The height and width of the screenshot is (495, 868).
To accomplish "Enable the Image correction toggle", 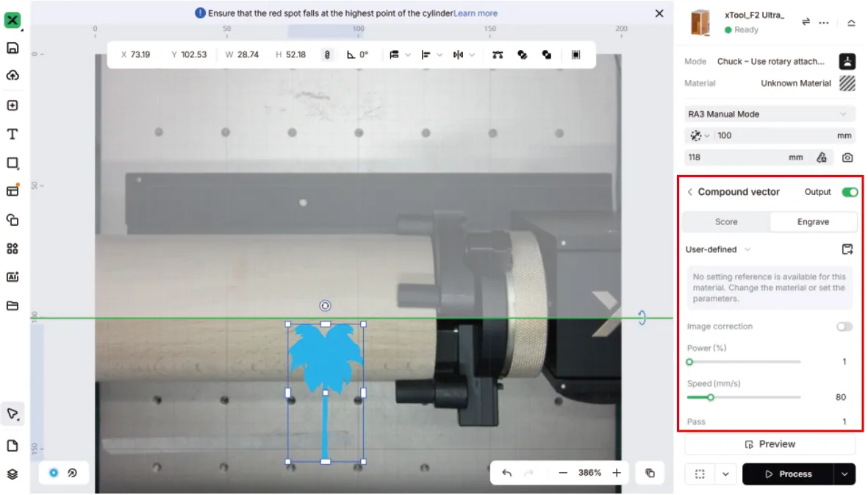I will point(844,327).
